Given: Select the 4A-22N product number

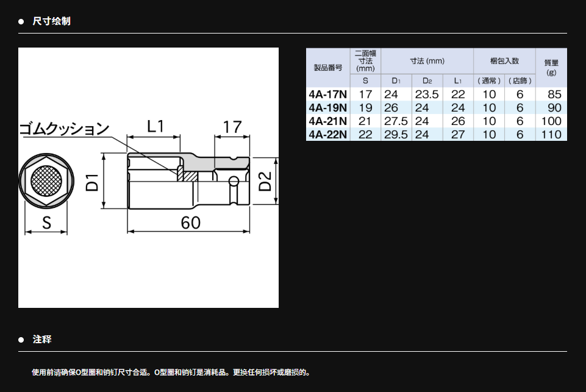Looking at the screenshot, I should 328,134.
